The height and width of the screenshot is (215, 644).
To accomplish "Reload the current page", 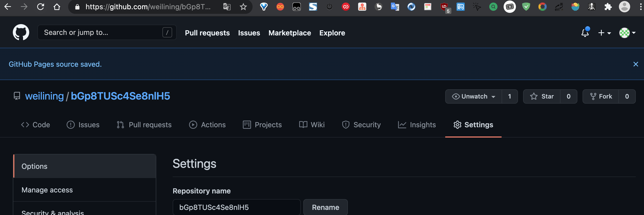I will click(40, 7).
